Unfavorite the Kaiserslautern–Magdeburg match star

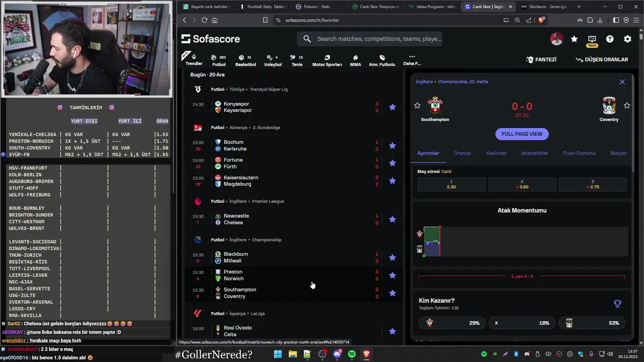[x=392, y=181]
